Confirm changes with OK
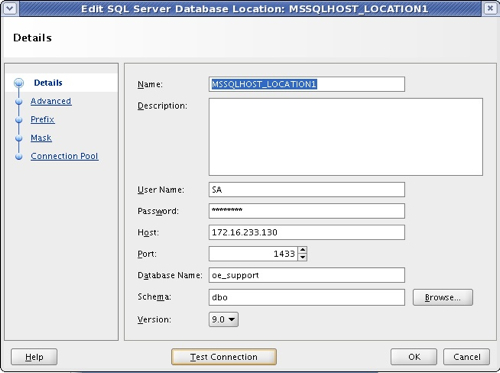Image resolution: width=500 pixels, height=373 pixels. tap(414, 357)
